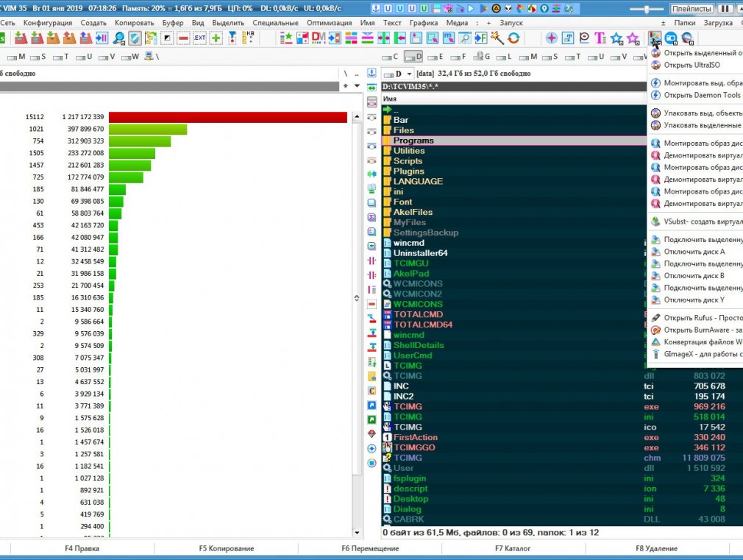Open the left panel asterisk favorites button
743x560 pixels.
[x=346, y=86]
